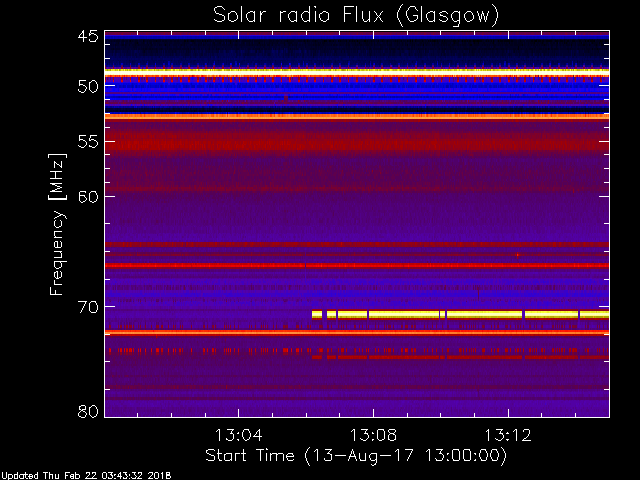Click the bright yellow emission band near 71 MHz
This screenshot has height=480, width=640.
pyautogui.click(x=460, y=315)
